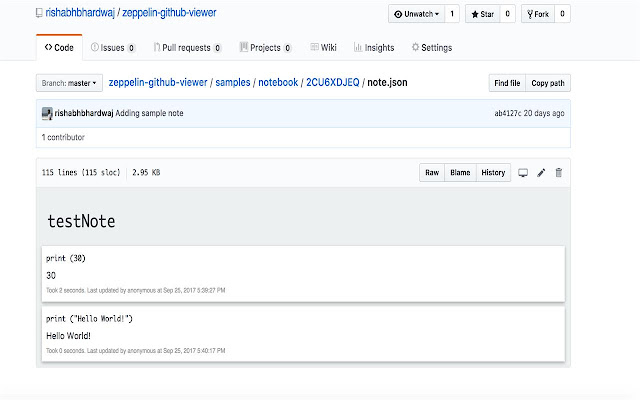Click the Copy path button

tap(548, 83)
